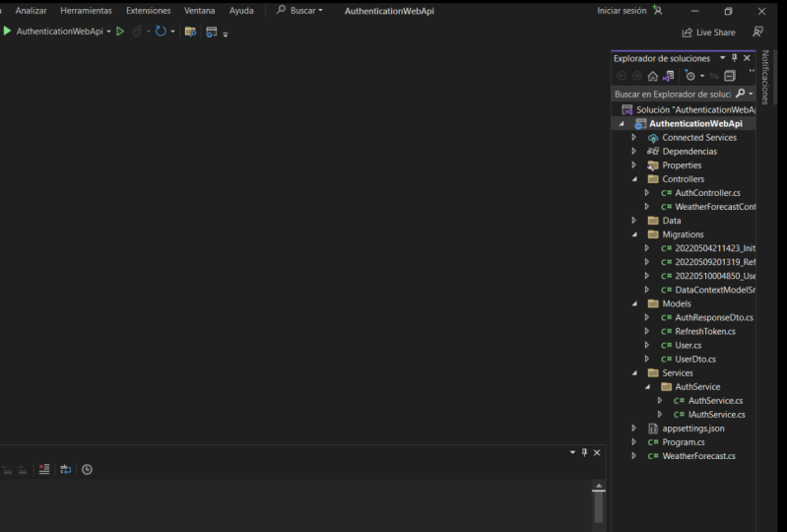This screenshot has height=532, width=787.
Task: Open the Ayuda menu
Action: (x=241, y=11)
